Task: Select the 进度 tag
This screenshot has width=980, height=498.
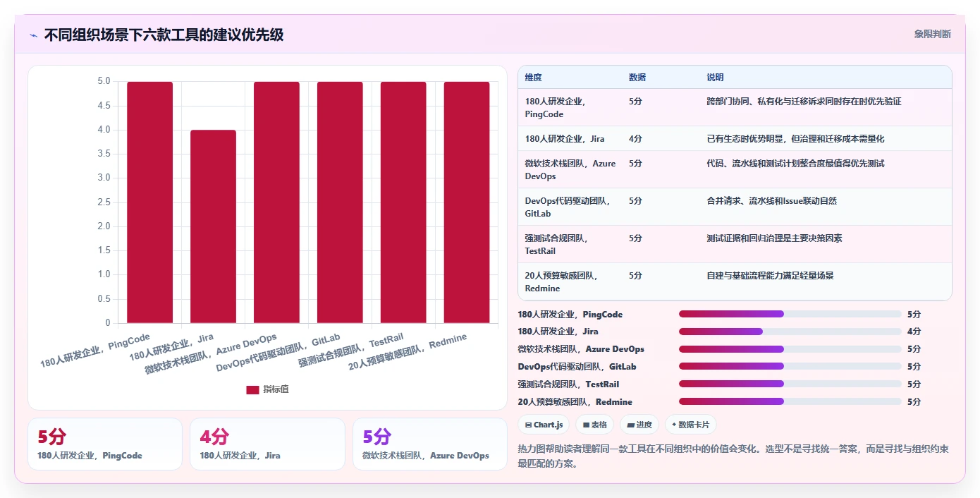Action: tap(639, 425)
